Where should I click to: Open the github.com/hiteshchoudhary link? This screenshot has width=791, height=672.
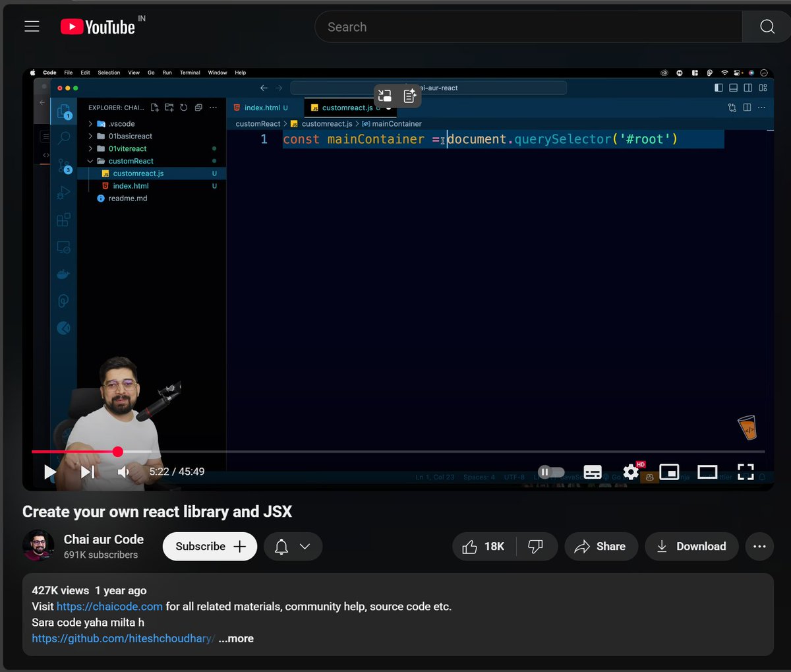123,638
